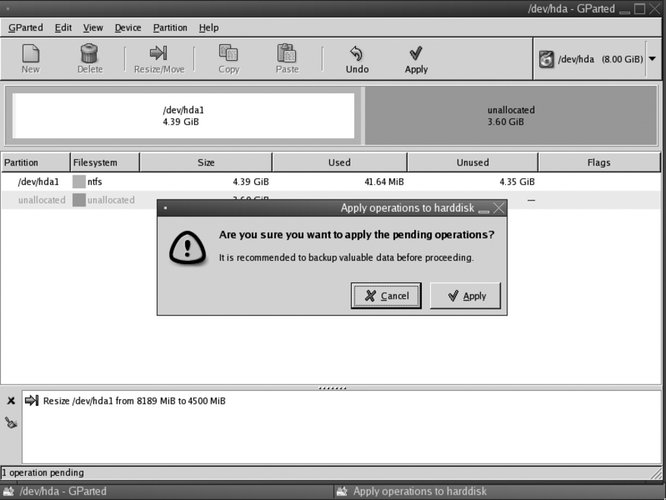Click the clear operations broom icon

(10, 422)
